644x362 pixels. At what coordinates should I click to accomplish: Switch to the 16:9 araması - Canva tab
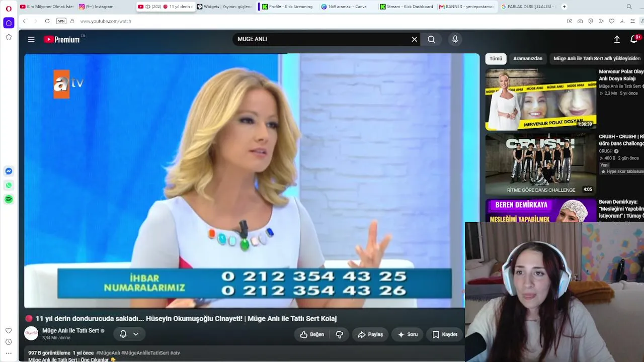click(347, 7)
